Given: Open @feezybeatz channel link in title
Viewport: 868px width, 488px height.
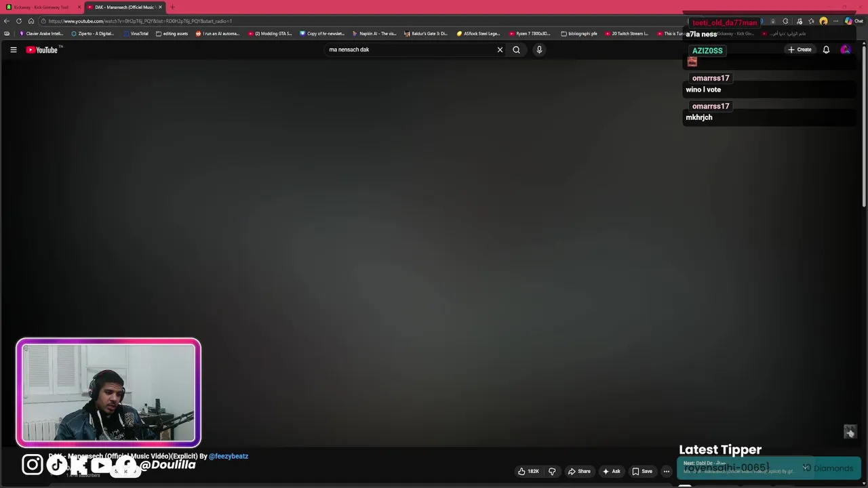Looking at the screenshot, I should click(229, 456).
